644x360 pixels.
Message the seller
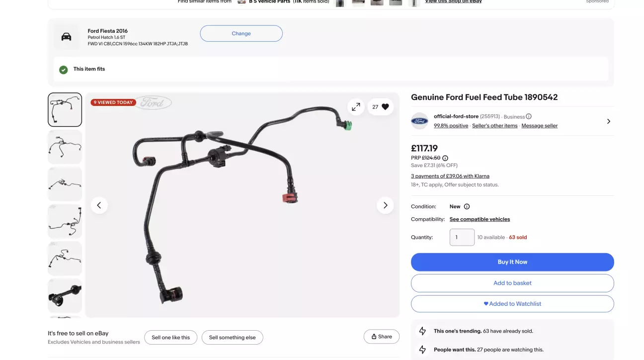540,126
